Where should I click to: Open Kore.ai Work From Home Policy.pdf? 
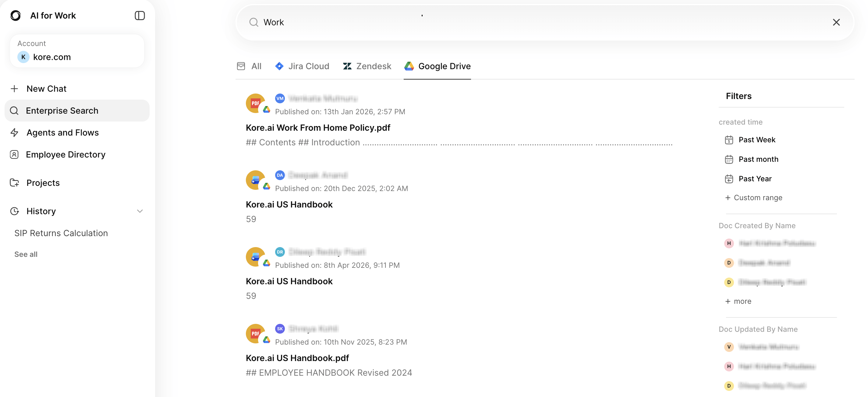[318, 128]
